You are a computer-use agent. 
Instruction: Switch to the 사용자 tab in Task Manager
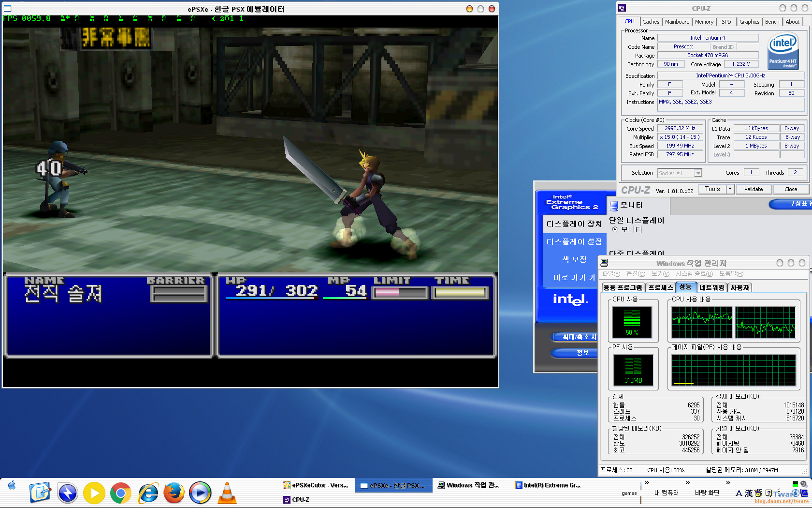[x=740, y=287]
